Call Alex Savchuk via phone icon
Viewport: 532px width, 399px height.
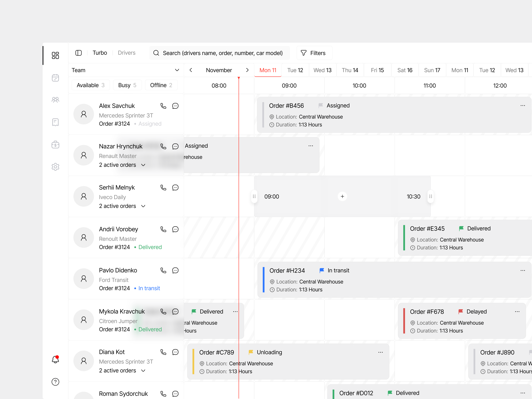click(x=163, y=106)
